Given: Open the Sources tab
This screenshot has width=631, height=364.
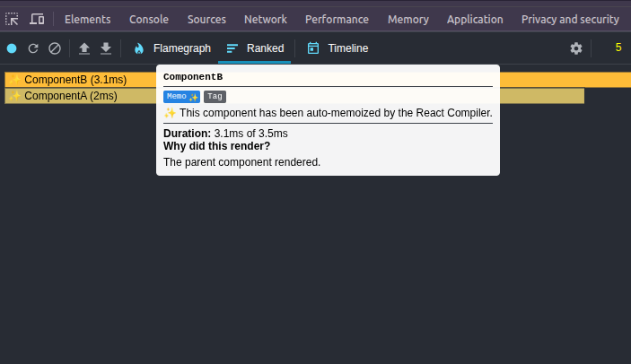Looking at the screenshot, I should coord(206,20).
